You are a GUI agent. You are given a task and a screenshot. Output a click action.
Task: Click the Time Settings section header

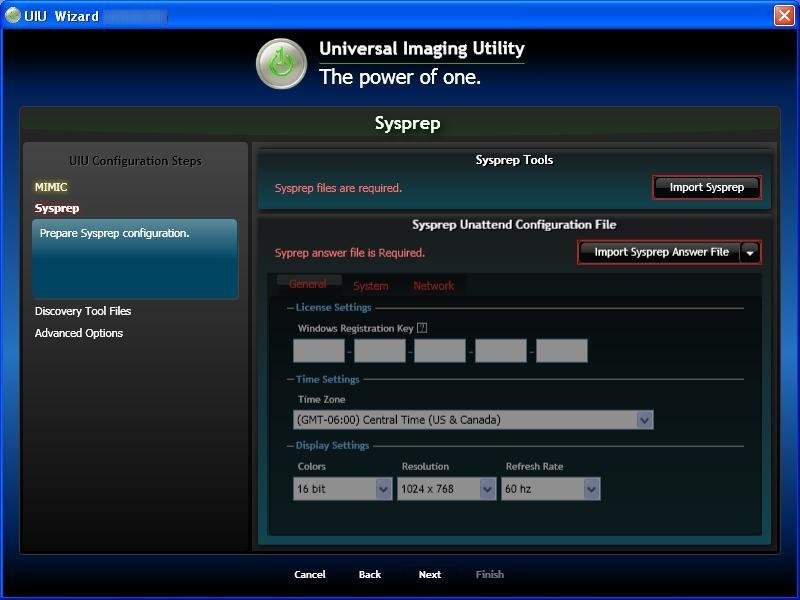(x=328, y=379)
